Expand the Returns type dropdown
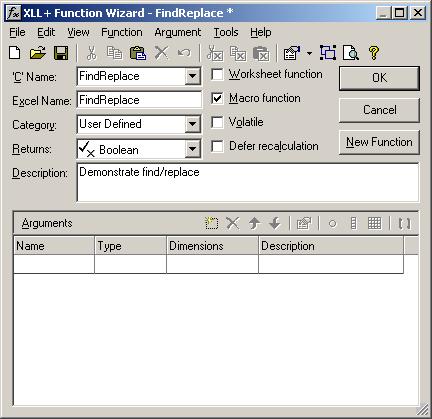 point(193,148)
